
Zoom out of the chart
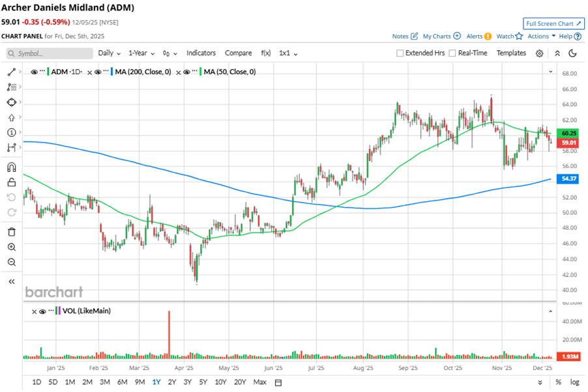(x=12, y=262)
